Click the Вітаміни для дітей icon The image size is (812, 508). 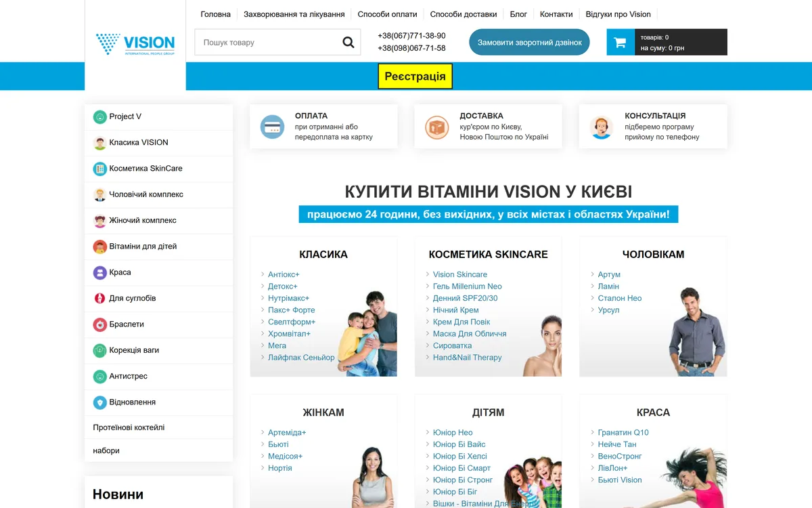(100, 247)
